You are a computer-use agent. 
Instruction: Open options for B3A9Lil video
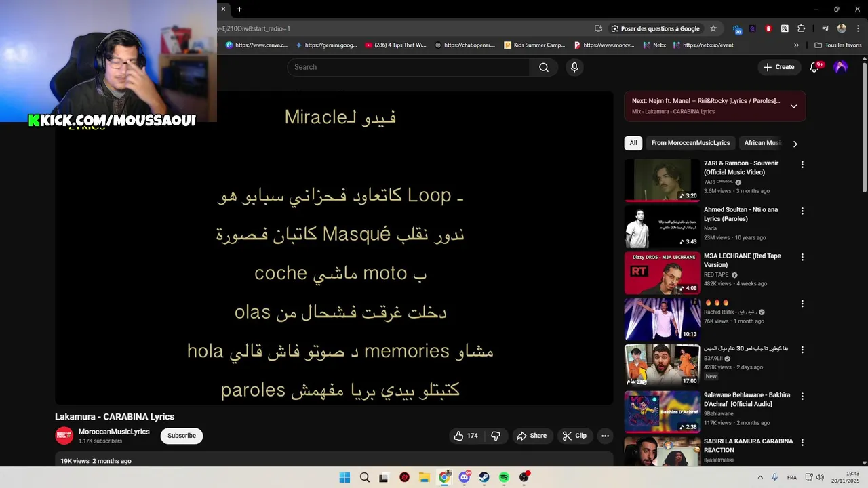tap(802, 350)
